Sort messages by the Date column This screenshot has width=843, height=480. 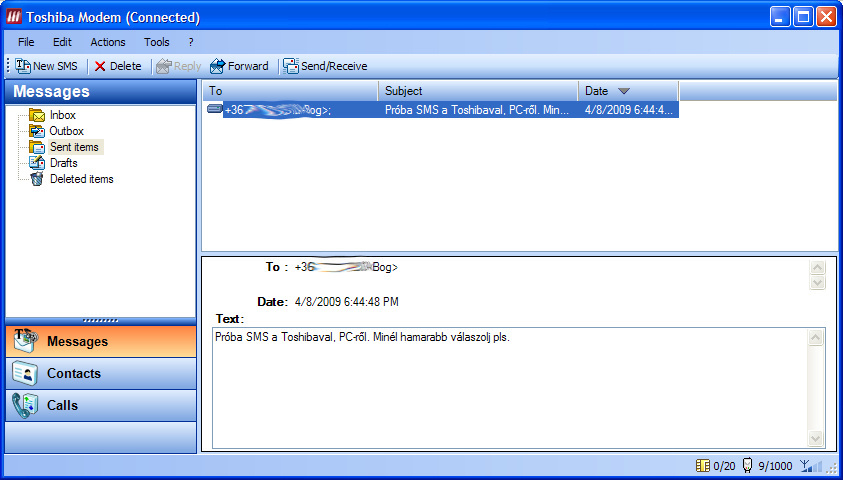(628, 91)
